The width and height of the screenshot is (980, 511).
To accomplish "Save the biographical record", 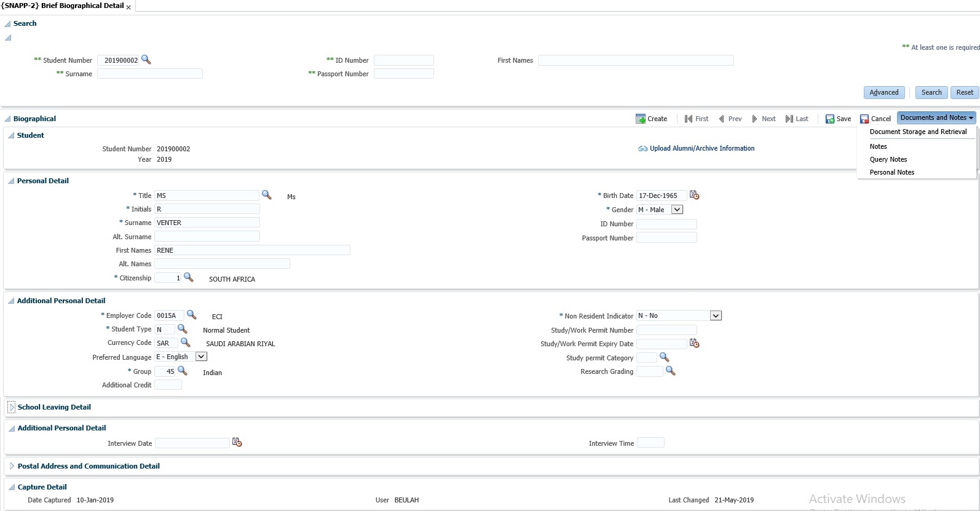I will pos(838,119).
